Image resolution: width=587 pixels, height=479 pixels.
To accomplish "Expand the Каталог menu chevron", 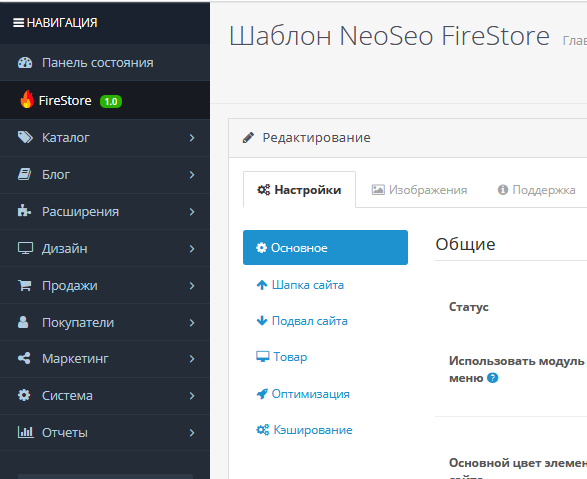I will click(x=192, y=138).
